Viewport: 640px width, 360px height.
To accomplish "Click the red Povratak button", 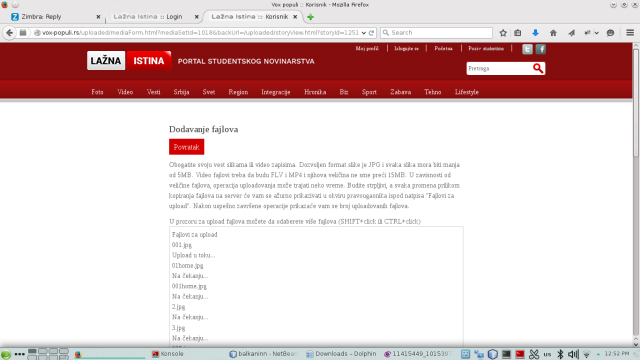I will (x=187, y=147).
